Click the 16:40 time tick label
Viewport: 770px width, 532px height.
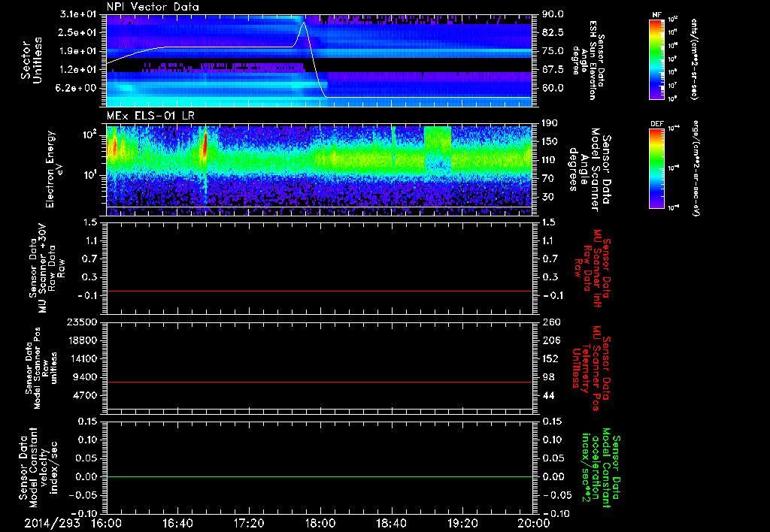point(177,523)
